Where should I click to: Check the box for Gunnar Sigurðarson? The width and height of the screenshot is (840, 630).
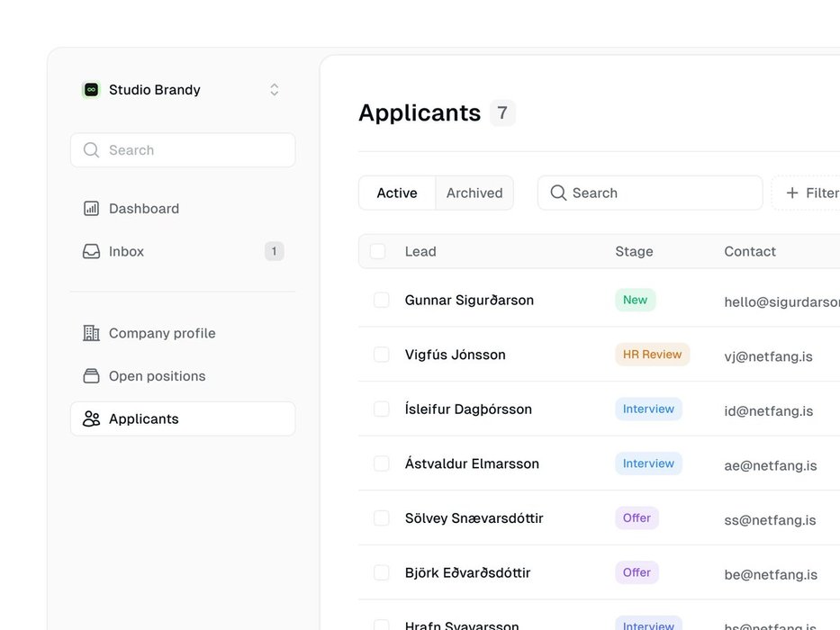coord(382,300)
